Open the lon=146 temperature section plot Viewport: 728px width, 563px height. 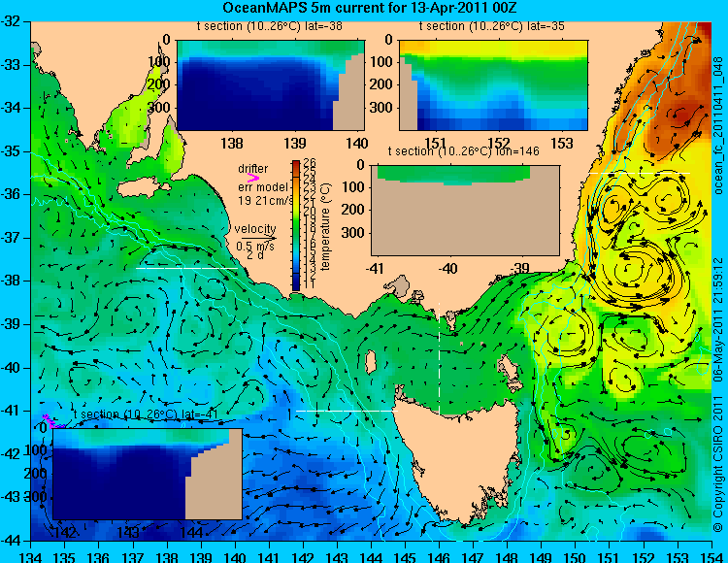tap(465, 211)
